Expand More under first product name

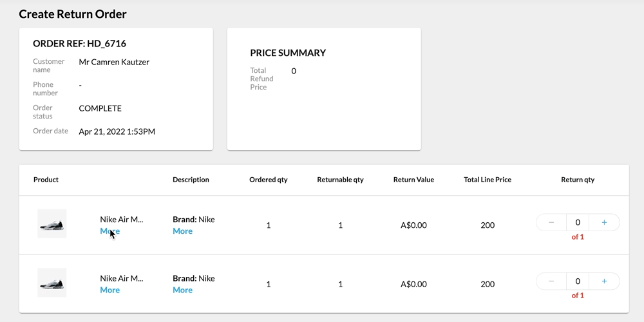coord(109,231)
